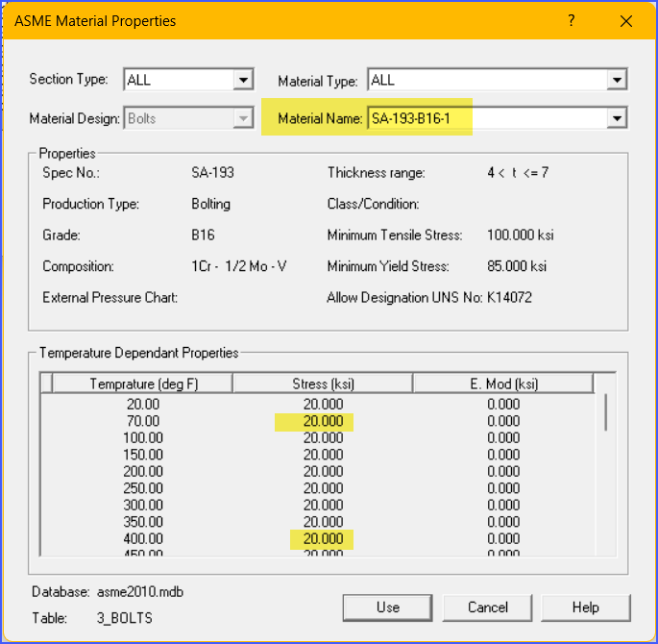Select the 400.00 temperature row
658x644 pixels.
point(318,538)
